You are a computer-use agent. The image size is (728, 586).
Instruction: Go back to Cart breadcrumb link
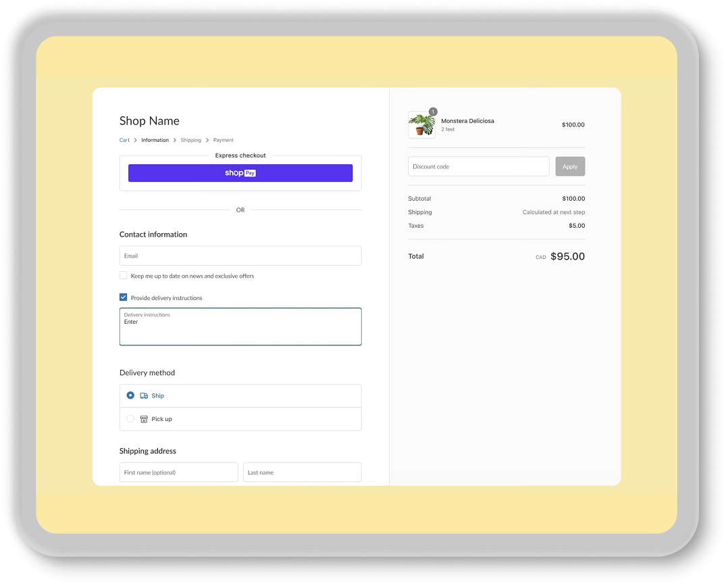(x=124, y=141)
